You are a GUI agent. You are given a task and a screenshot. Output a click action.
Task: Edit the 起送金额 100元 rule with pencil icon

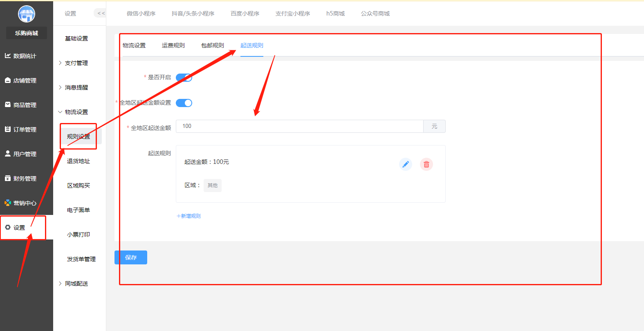click(406, 164)
